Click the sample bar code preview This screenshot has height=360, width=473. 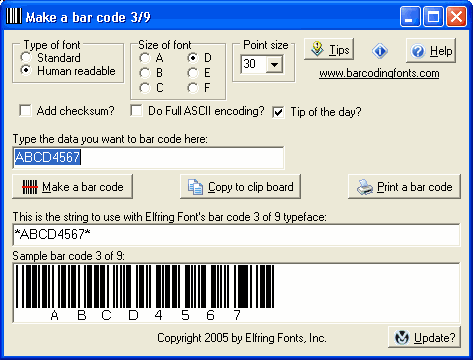(x=236, y=293)
